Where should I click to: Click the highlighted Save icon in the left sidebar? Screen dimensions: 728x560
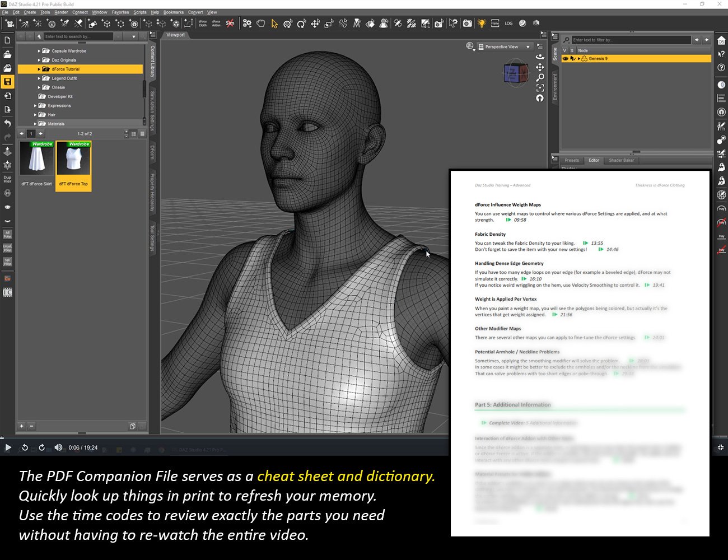tap(7, 82)
